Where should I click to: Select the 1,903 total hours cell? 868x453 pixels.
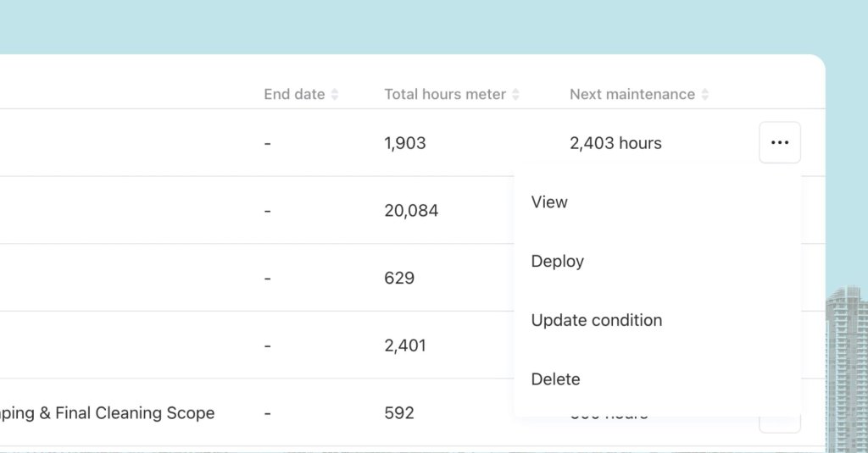coord(405,144)
